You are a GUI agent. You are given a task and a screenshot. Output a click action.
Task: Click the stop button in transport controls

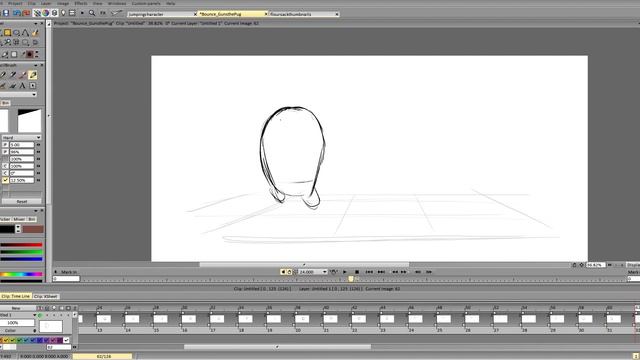pyautogui.click(x=357, y=272)
